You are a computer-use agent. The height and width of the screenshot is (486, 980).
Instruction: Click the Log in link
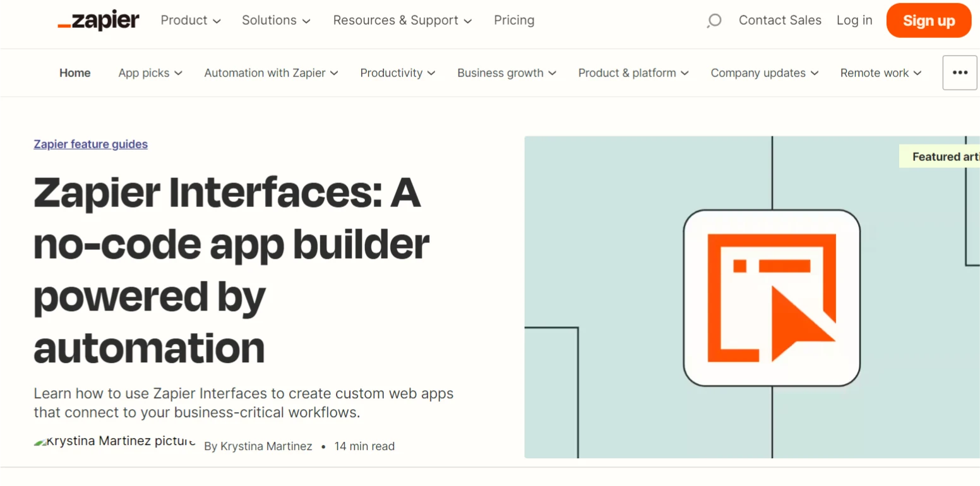(x=854, y=20)
